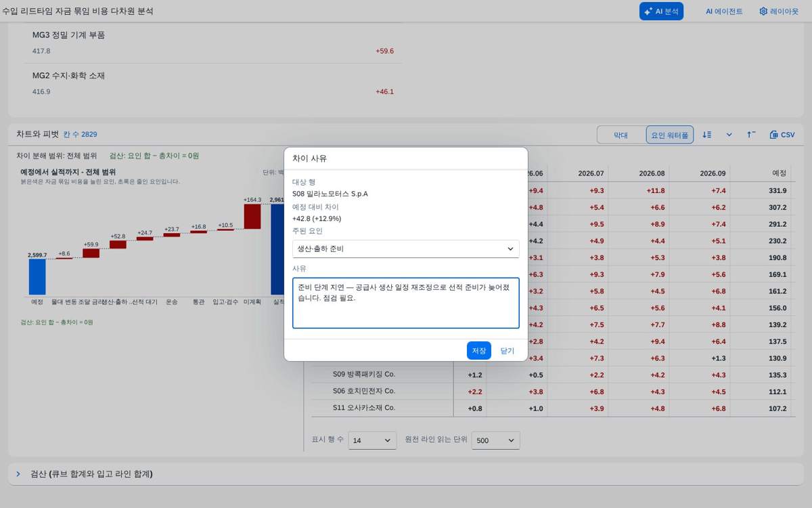812x508 pixels.
Task: Click the 2026.09 column header
Action: 713,173
